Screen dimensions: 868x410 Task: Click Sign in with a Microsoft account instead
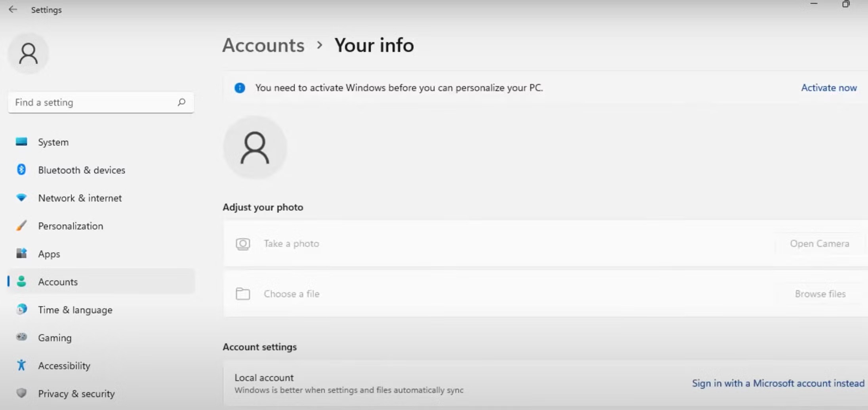[x=778, y=383]
